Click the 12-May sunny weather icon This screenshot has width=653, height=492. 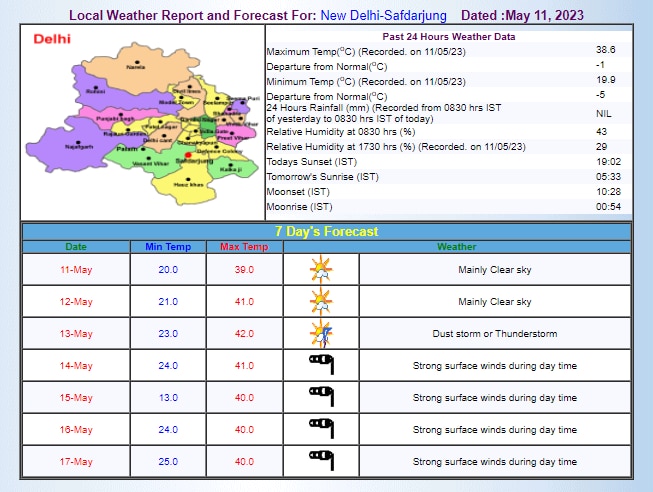321,301
